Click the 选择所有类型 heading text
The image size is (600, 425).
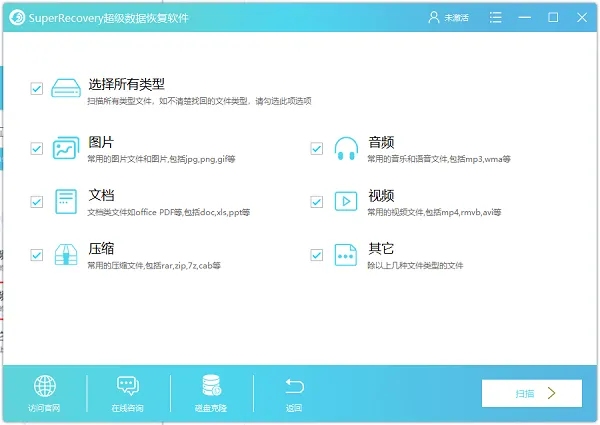click(x=127, y=84)
